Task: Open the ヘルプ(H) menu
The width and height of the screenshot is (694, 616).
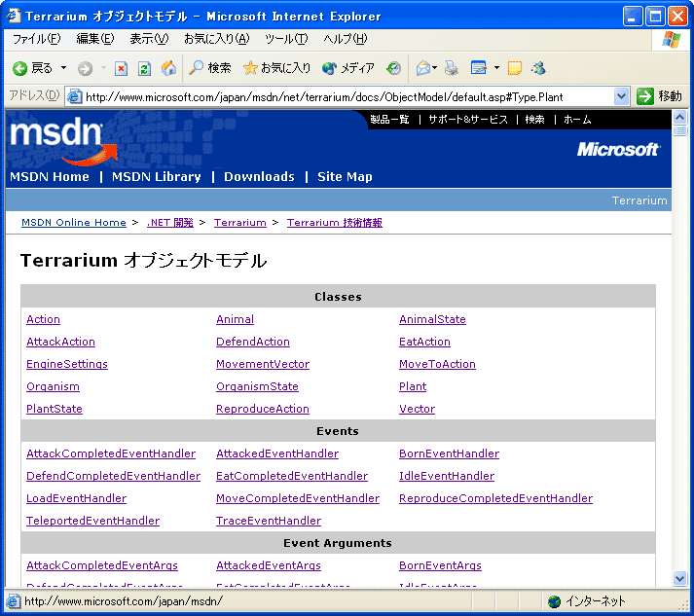Action: click(346, 39)
